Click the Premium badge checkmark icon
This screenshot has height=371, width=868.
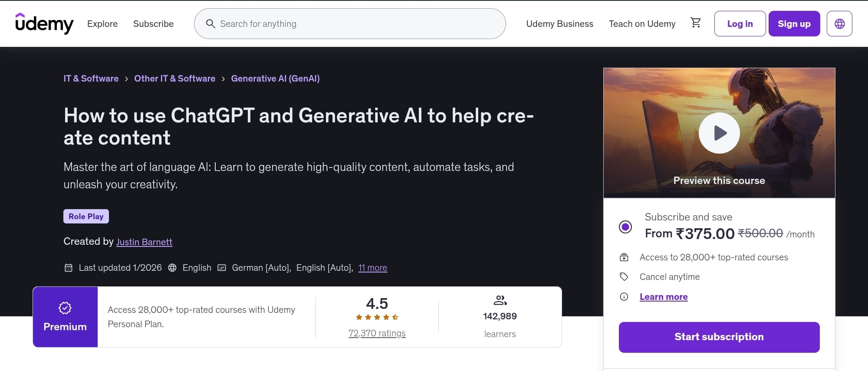pyautogui.click(x=65, y=308)
